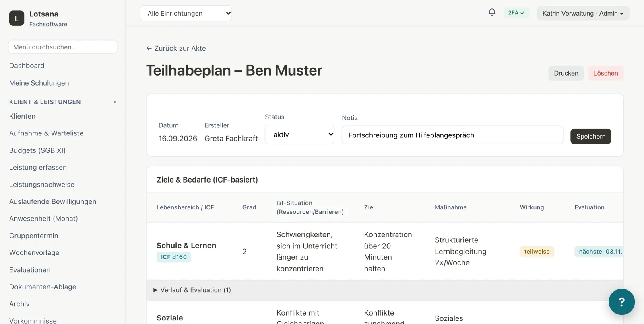The height and width of the screenshot is (324, 644).
Task: Open Dashboard in the sidebar
Action: click(27, 66)
